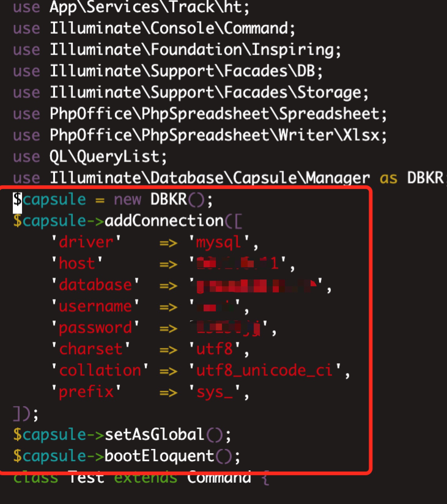Image resolution: width=447 pixels, height=504 pixels.
Task: Click the 'mysql' driver value
Action: click(218, 243)
